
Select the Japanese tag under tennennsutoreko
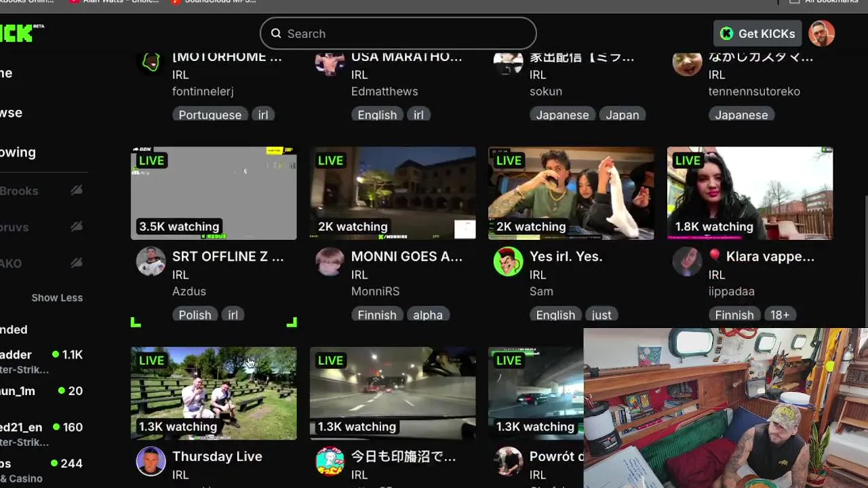(741, 115)
